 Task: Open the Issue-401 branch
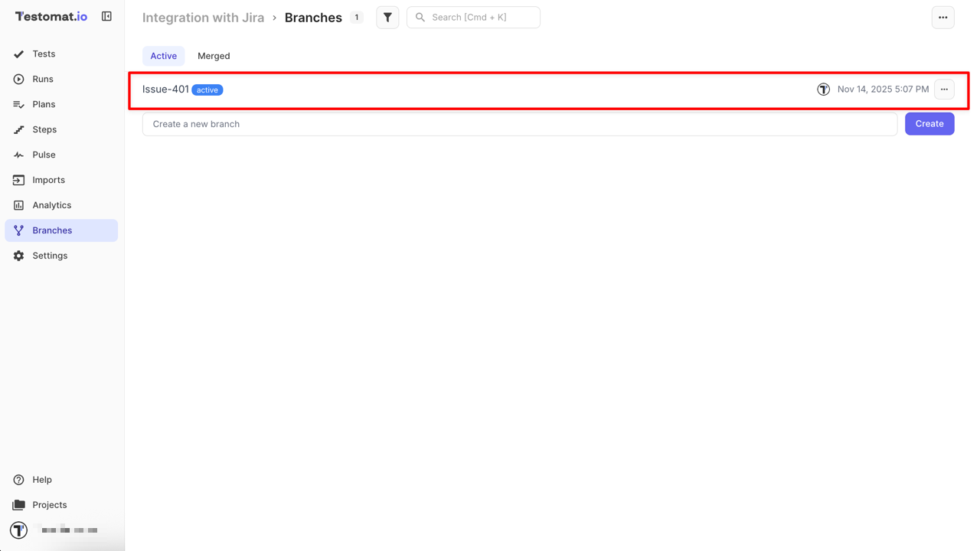point(165,90)
